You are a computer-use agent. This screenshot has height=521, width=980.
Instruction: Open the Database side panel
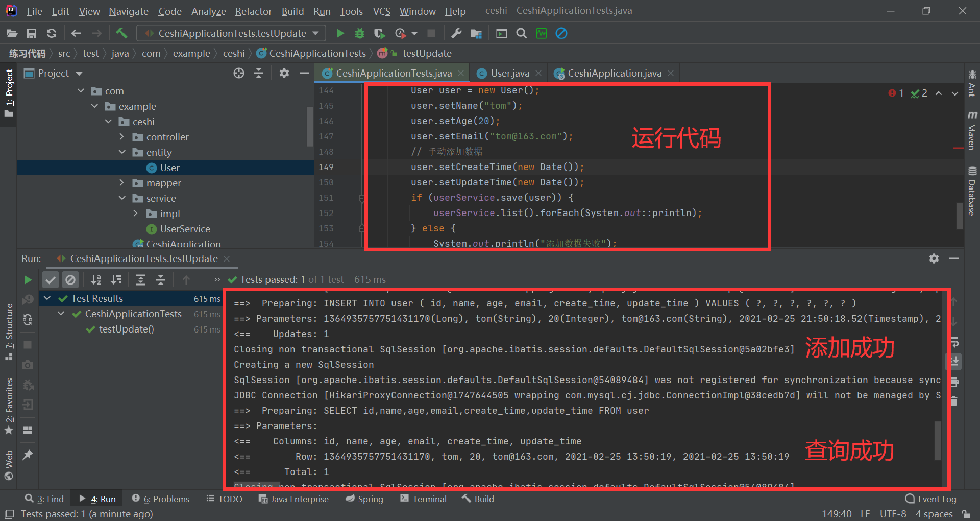972,191
